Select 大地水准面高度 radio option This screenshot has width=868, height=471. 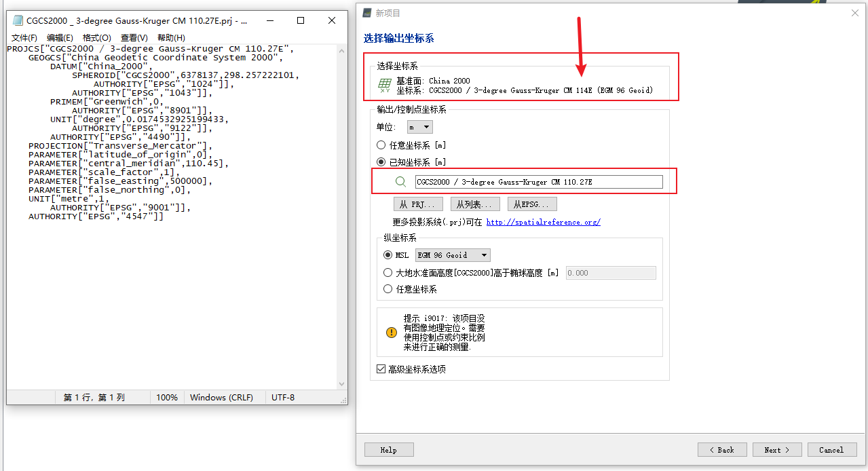click(x=388, y=273)
